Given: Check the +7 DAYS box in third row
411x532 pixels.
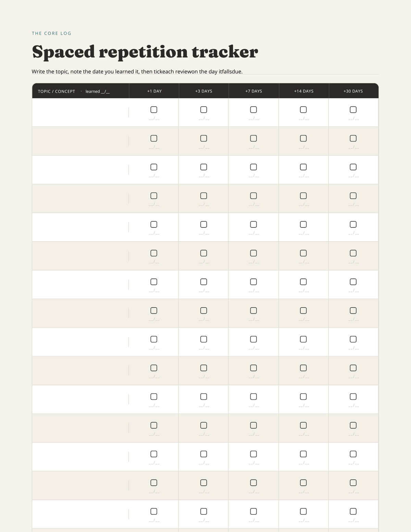Looking at the screenshot, I should [253, 167].
